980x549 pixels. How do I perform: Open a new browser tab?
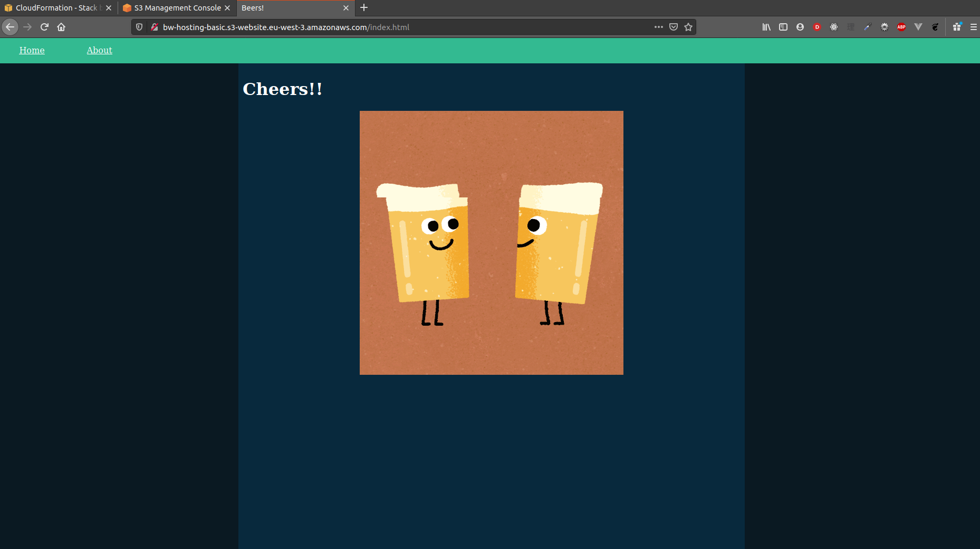point(364,8)
